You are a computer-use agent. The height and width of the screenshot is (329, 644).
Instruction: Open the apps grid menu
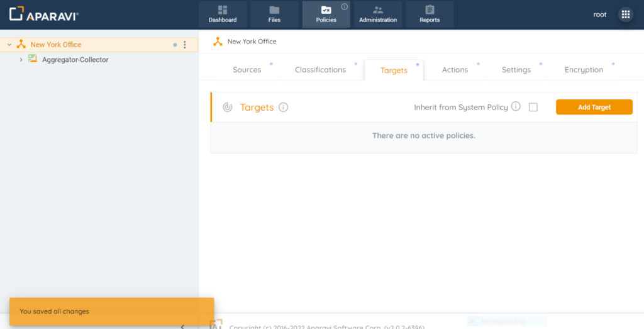[625, 15]
